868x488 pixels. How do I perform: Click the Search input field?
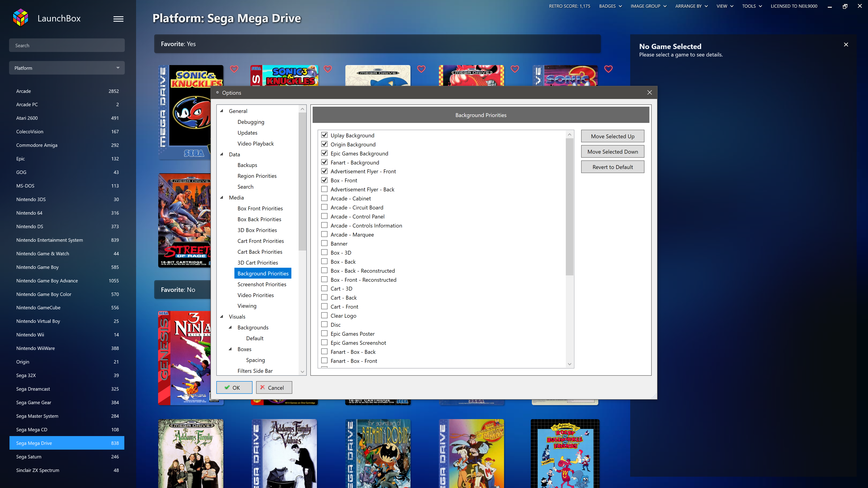point(67,45)
